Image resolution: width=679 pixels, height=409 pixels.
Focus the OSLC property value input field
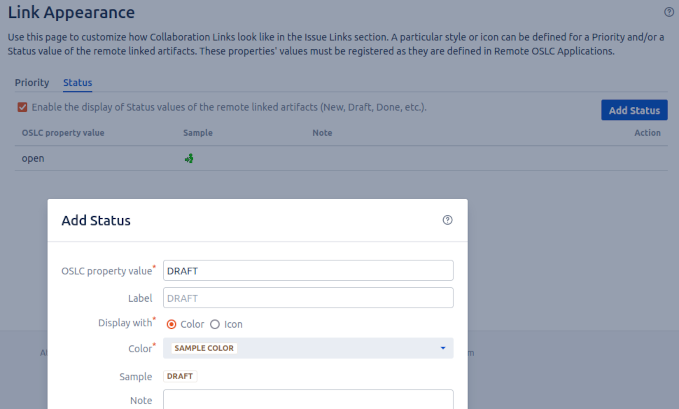point(308,271)
